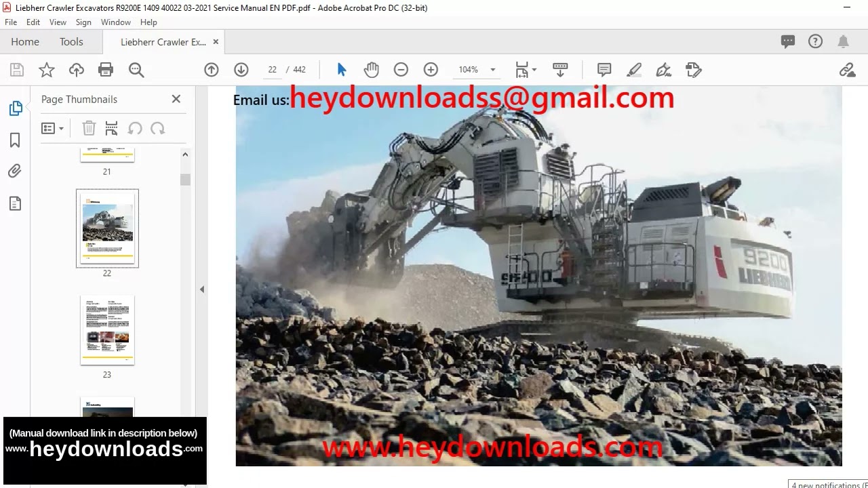Add document to starred favorites
Image resolution: width=868 pixels, height=488 pixels.
tap(47, 70)
